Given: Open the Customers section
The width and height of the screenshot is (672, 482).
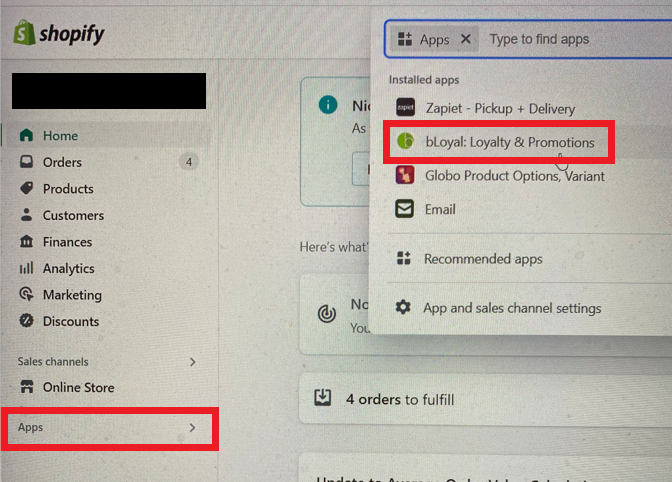Looking at the screenshot, I should (106, 215).
